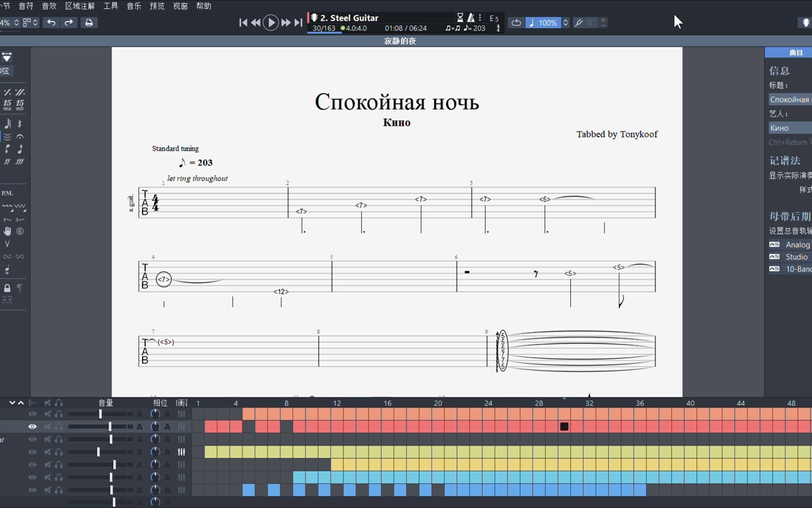Viewport: 812px width, 508px height.
Task: Click the paragraph pilcrow icon
Action: click(x=20, y=288)
